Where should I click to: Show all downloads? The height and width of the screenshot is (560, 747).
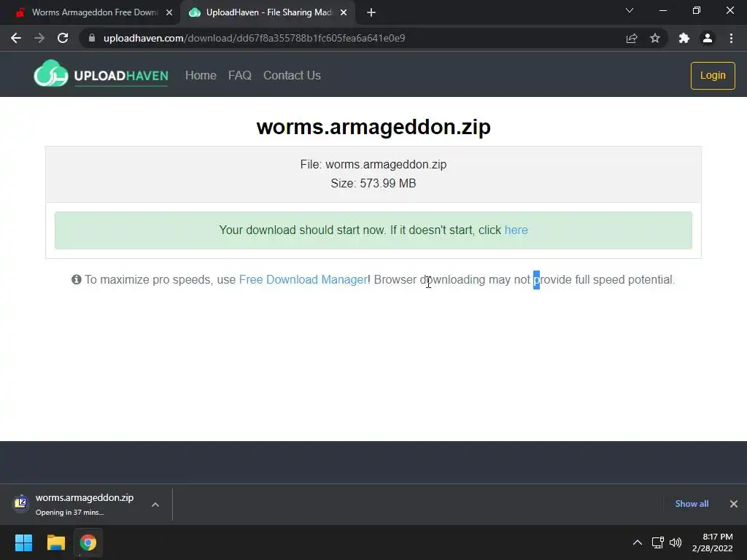coord(692,504)
